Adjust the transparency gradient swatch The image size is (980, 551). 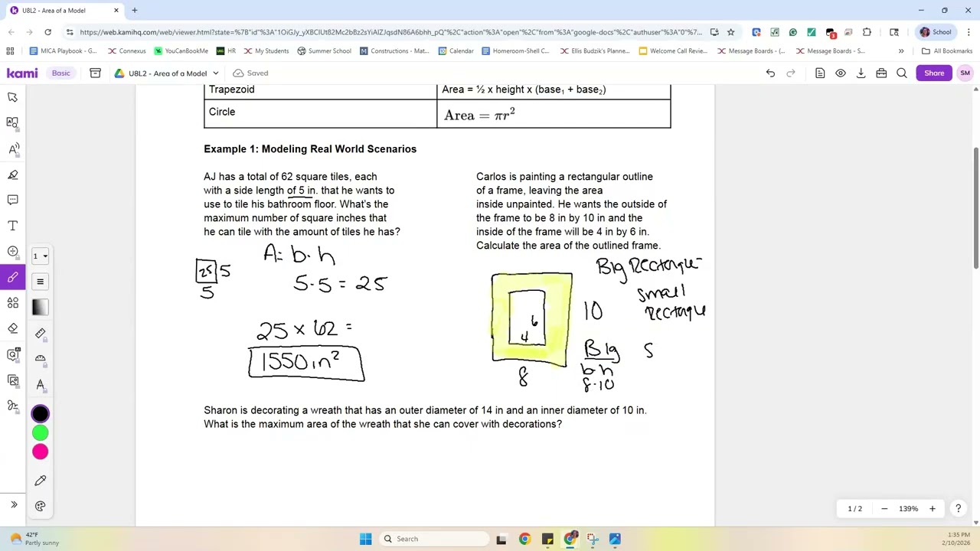coord(40,307)
